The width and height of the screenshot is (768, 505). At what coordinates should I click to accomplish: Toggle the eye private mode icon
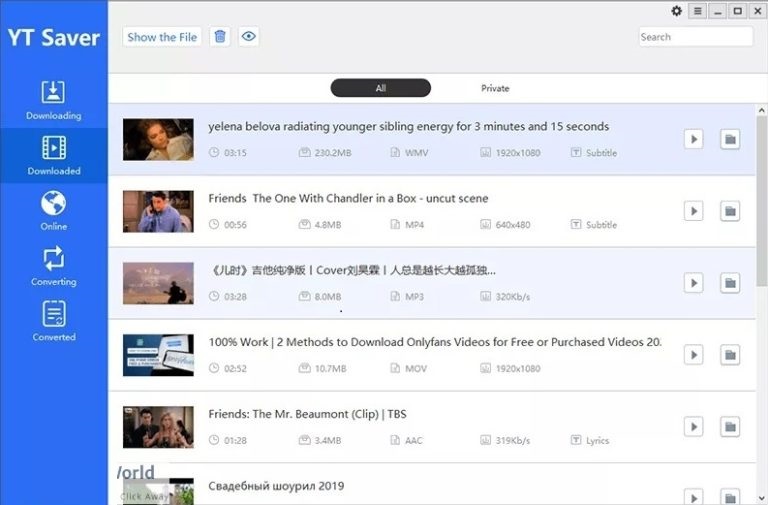pos(249,36)
